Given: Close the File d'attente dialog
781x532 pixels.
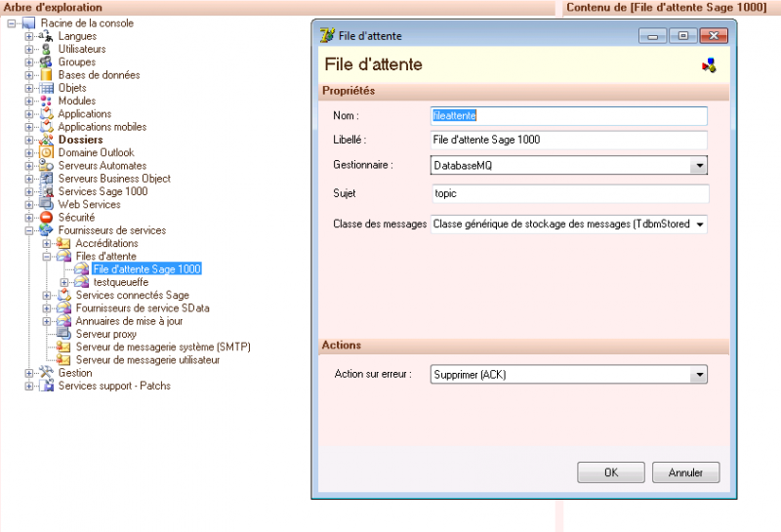Looking at the screenshot, I should (x=714, y=36).
